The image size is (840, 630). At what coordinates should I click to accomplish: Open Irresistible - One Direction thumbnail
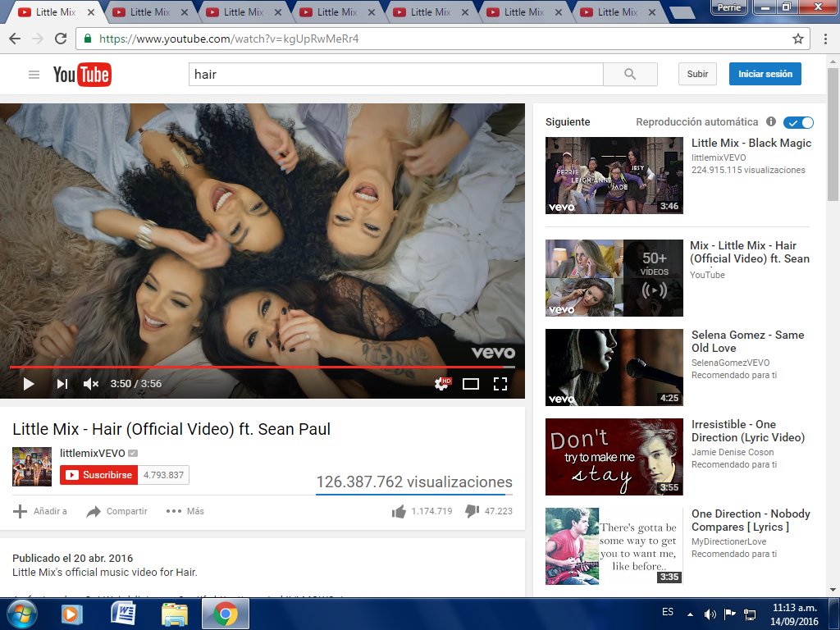(614, 456)
